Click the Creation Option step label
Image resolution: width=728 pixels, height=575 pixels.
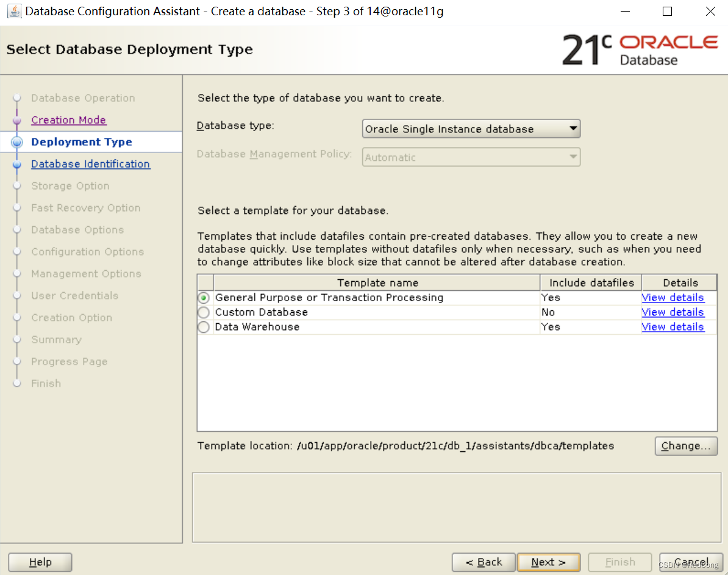point(72,318)
